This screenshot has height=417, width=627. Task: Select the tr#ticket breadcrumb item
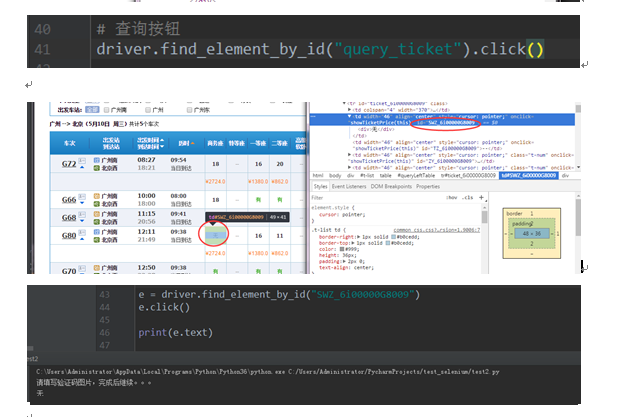point(468,176)
